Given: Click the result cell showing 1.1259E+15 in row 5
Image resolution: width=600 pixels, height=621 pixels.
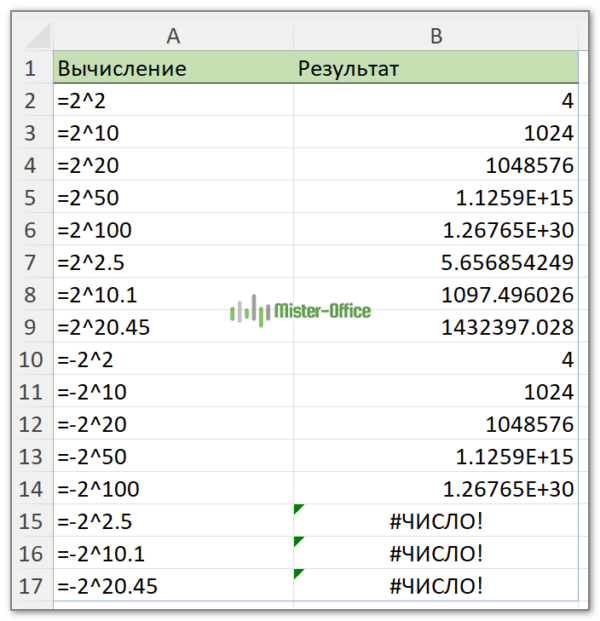Looking at the screenshot, I should [436, 198].
